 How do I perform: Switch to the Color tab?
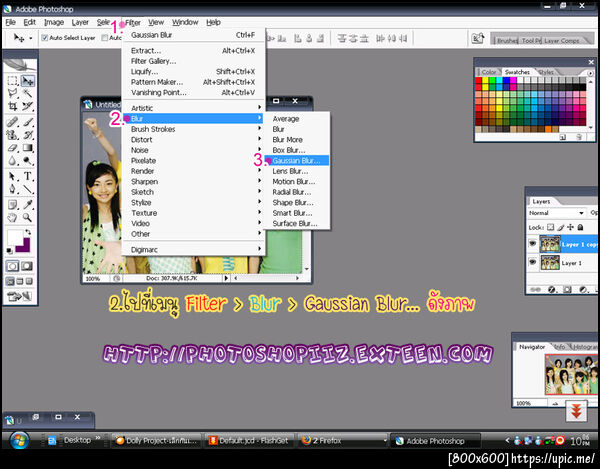click(489, 72)
